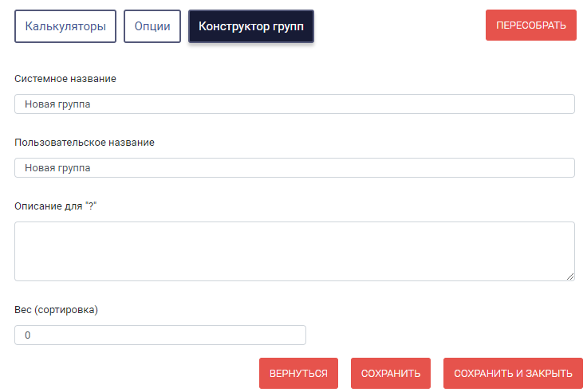The height and width of the screenshot is (392, 587).
Task: Click the right end of the Системное название field
Action: pyautogui.click(x=565, y=104)
